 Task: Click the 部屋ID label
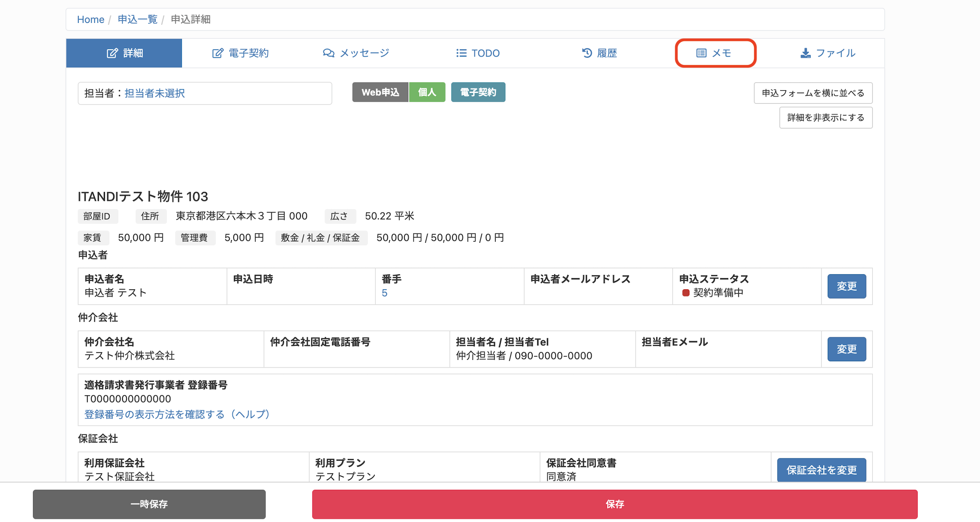[97, 216]
